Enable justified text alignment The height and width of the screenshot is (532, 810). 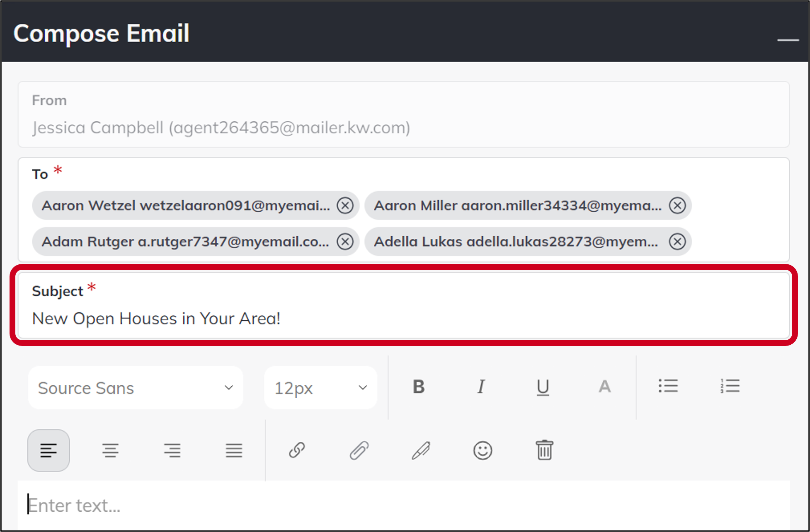coord(234,450)
